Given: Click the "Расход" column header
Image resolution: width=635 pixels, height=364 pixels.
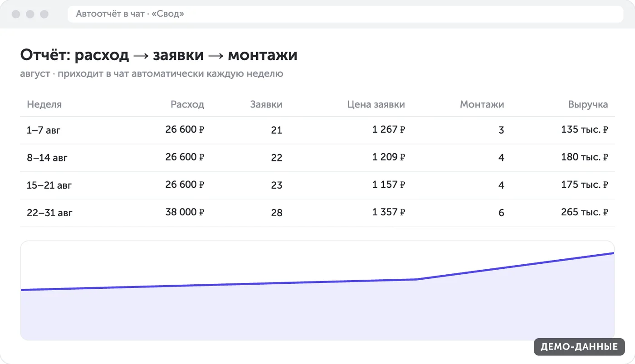Looking at the screenshot, I should (187, 104).
